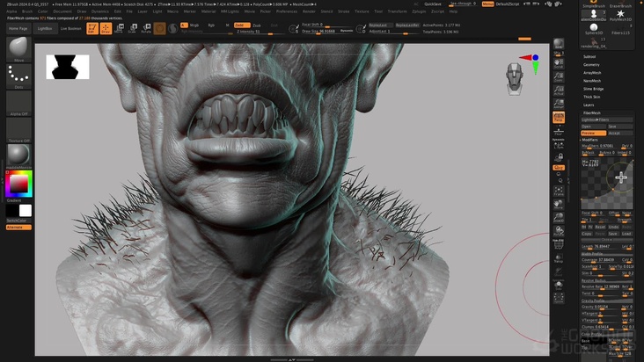
Task: Toggle Perspective (Persp) view
Action: coord(559,117)
